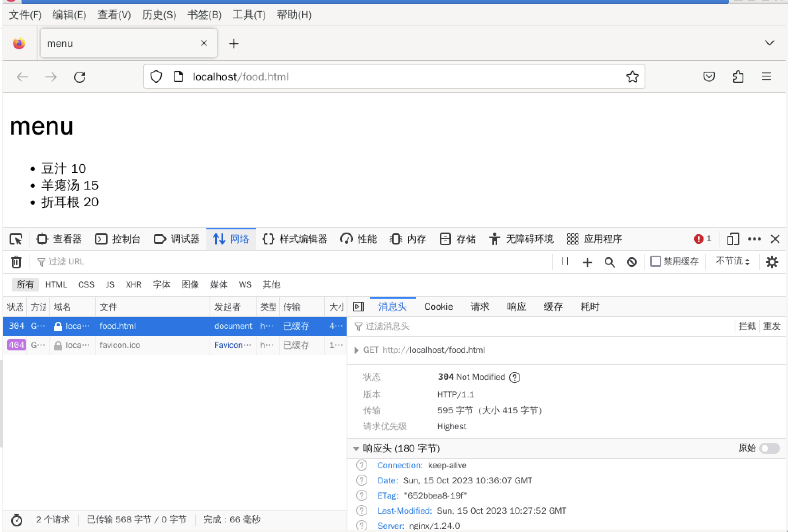Click the 拦截 block button
The height and width of the screenshot is (532, 788).
pos(747,326)
